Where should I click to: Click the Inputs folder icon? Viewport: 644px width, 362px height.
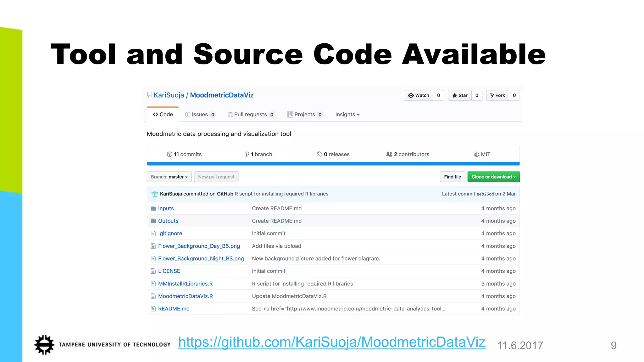point(153,208)
